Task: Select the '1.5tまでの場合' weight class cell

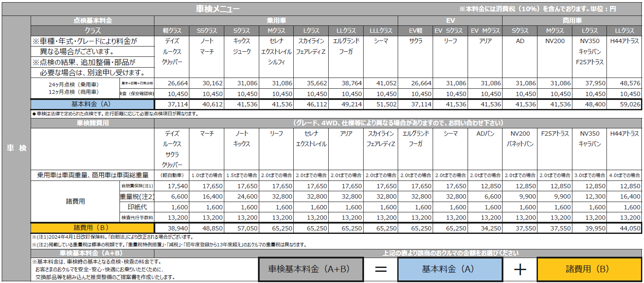Action: click(242, 175)
